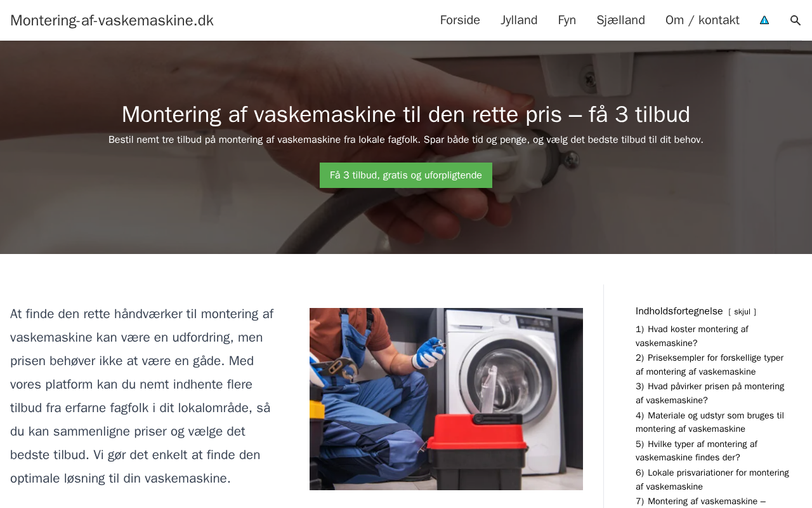
Task: Open the search magnifier icon
Action: 796,20
